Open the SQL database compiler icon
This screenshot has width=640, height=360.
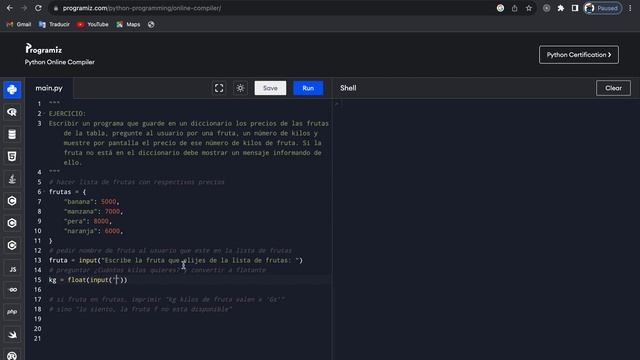point(12,134)
